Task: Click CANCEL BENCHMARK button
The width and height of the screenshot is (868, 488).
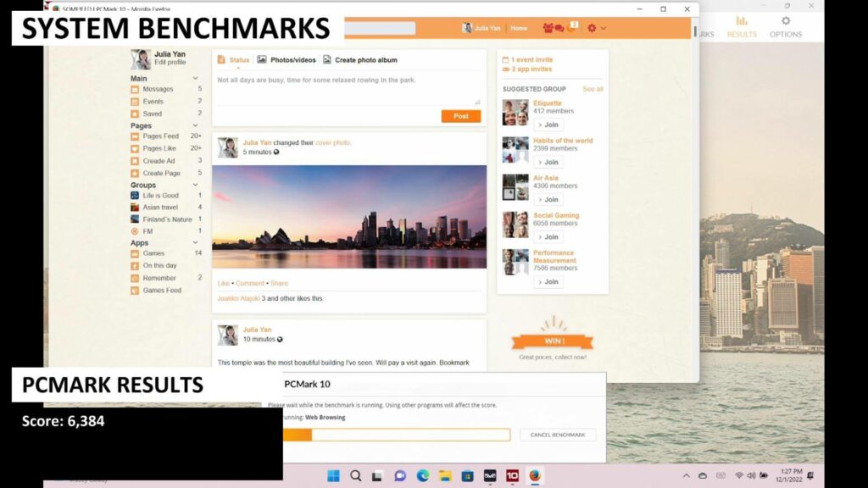Action: tap(558, 435)
